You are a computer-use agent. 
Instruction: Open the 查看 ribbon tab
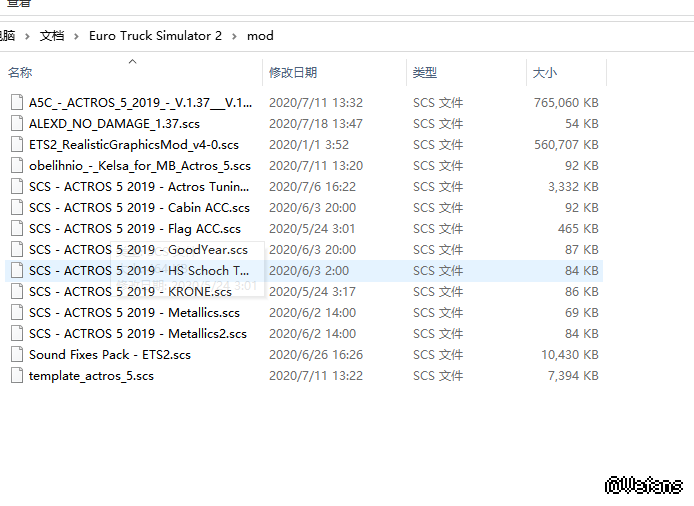[x=19, y=4]
